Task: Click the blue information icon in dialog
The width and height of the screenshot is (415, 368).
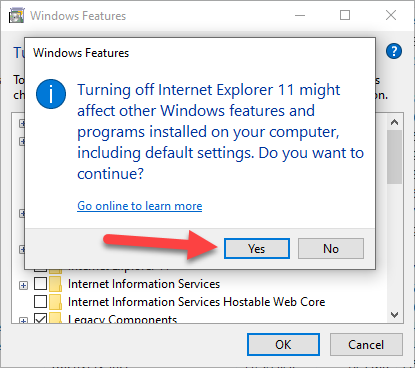Action: tap(51, 94)
